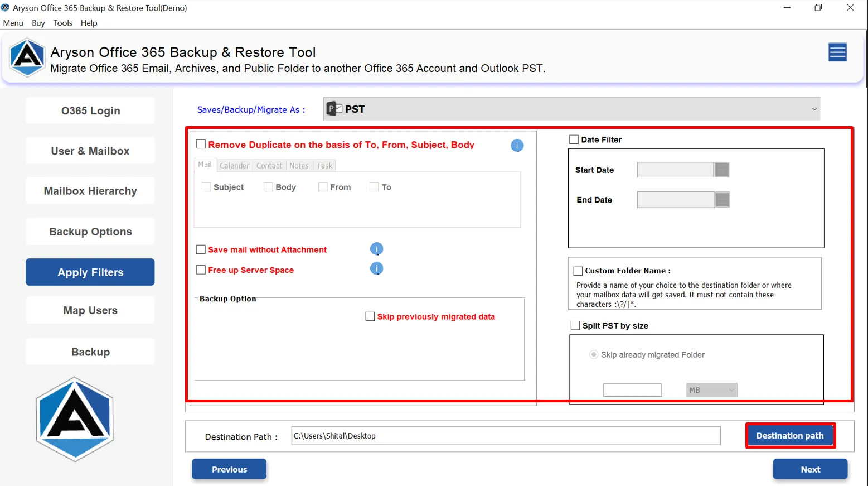Switch to the Calender tab
This screenshot has height=486, width=868.
click(x=234, y=166)
